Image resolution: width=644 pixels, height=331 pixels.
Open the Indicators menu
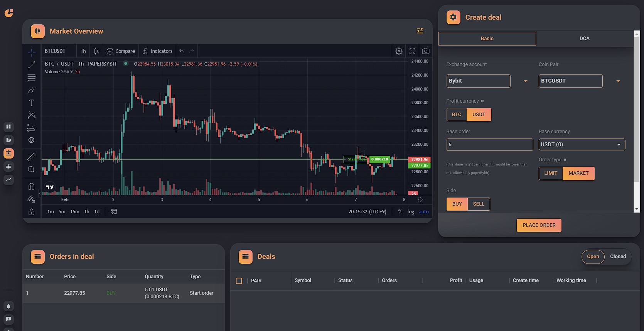[x=157, y=51]
